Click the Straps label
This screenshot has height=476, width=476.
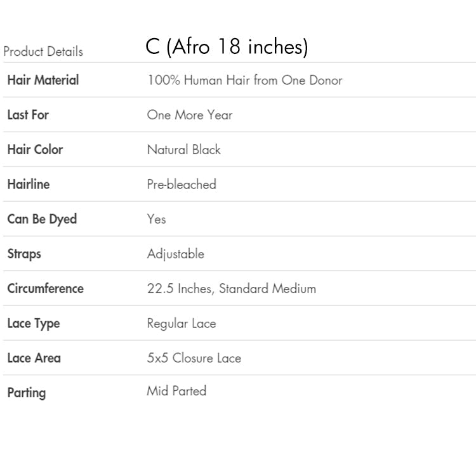tap(24, 254)
